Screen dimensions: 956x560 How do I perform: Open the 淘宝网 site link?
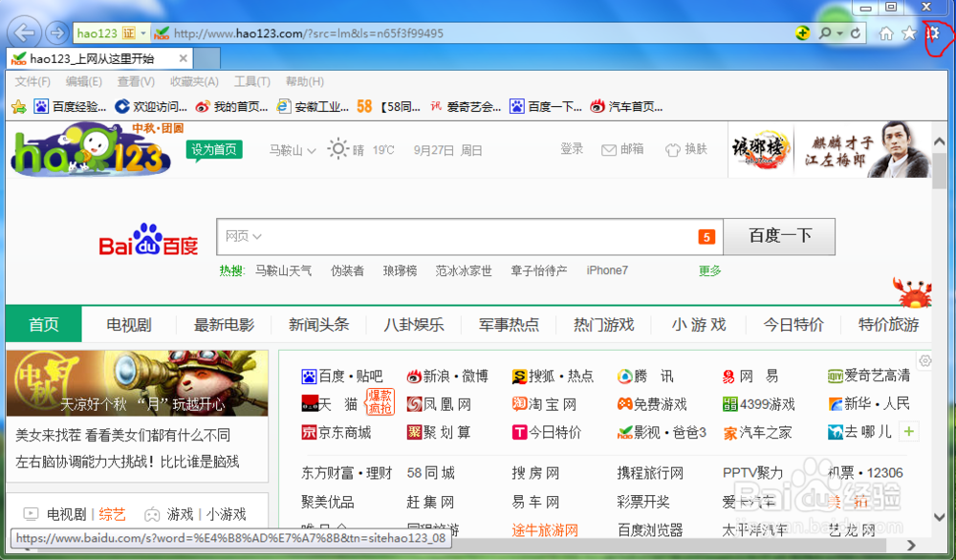tap(544, 404)
